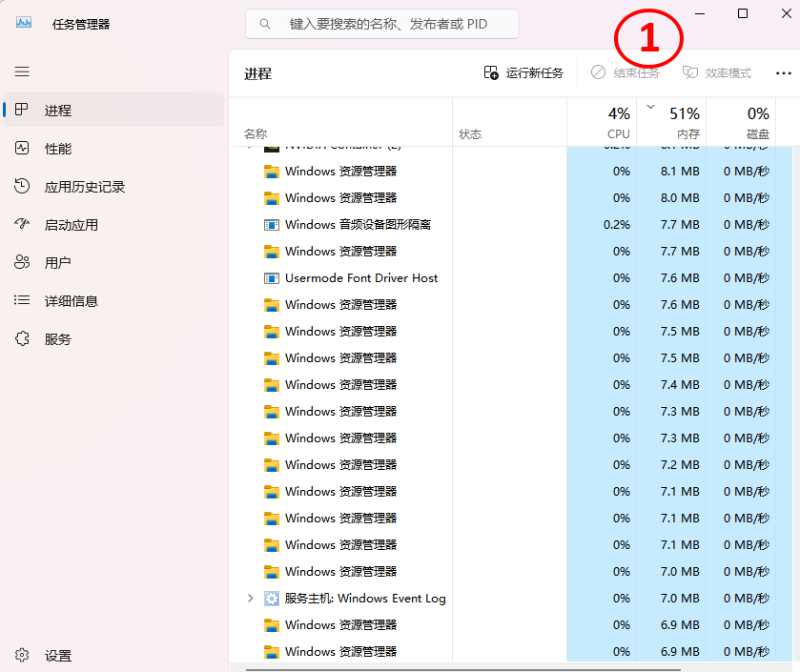Click the search box for name, publisher or PID
Screen dimensions: 800x672
382,24
